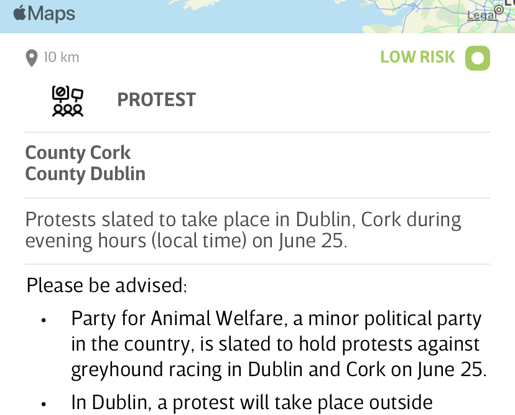This screenshot has width=515, height=415.
Task: Click the protest crowd with signs icon
Action: (68, 101)
